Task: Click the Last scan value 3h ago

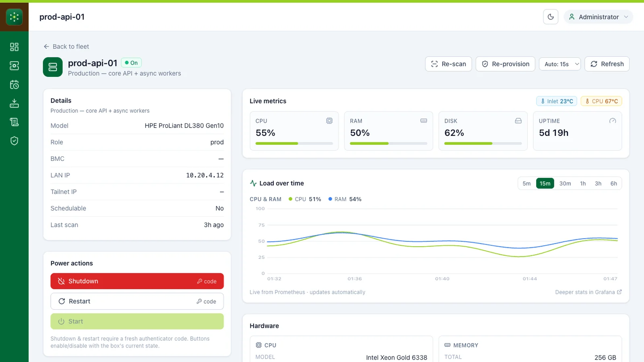Action: (x=214, y=225)
